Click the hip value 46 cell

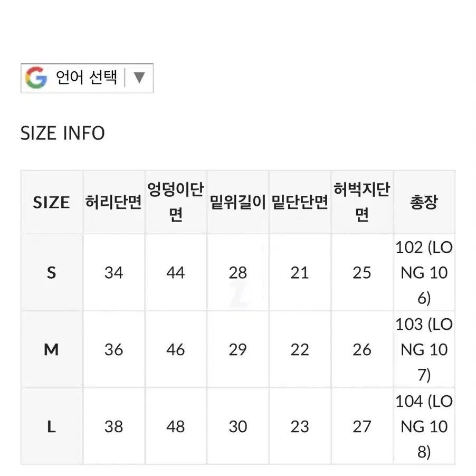pos(176,349)
